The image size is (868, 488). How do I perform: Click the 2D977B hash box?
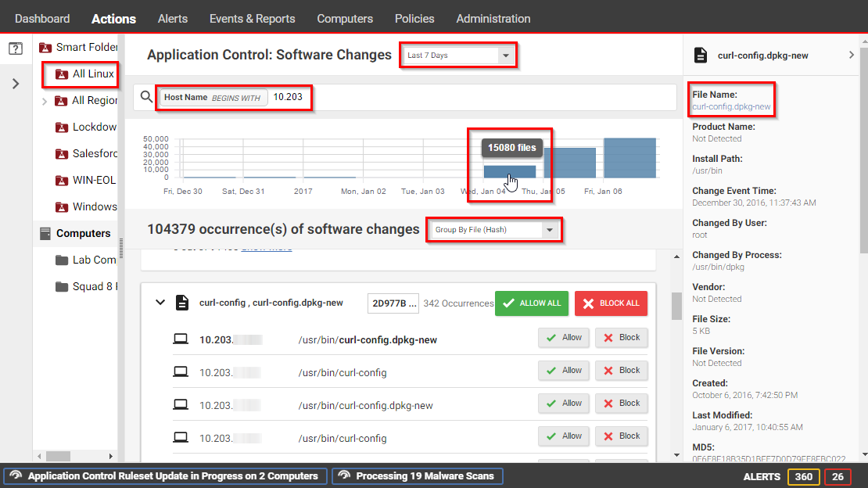(x=393, y=303)
